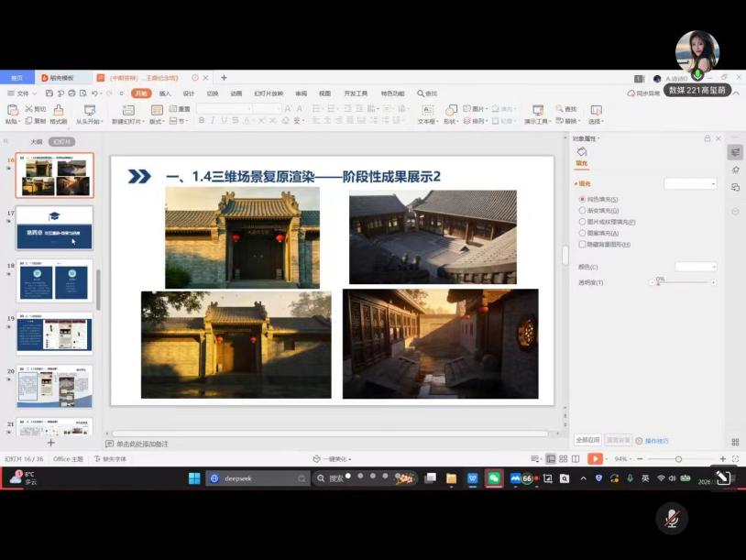Select the 纯色填充 radio button

[582, 199]
